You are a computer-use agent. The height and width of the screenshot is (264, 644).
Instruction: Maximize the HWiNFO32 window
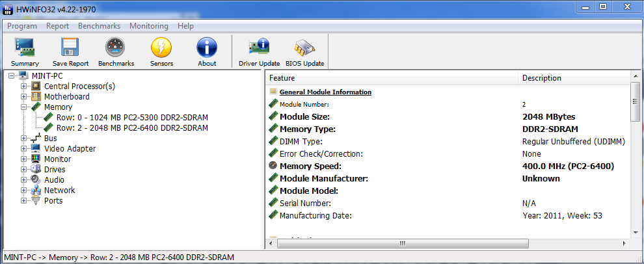(x=602, y=7)
